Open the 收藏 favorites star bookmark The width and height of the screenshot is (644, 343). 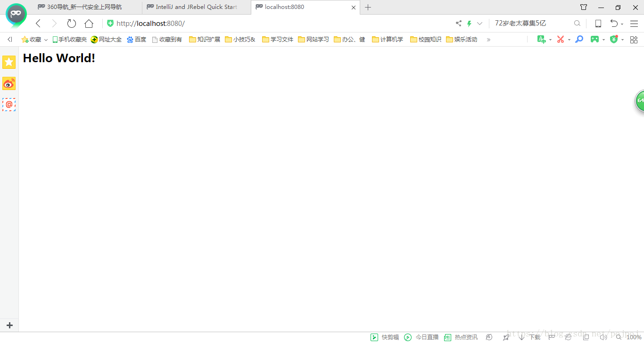coord(31,40)
